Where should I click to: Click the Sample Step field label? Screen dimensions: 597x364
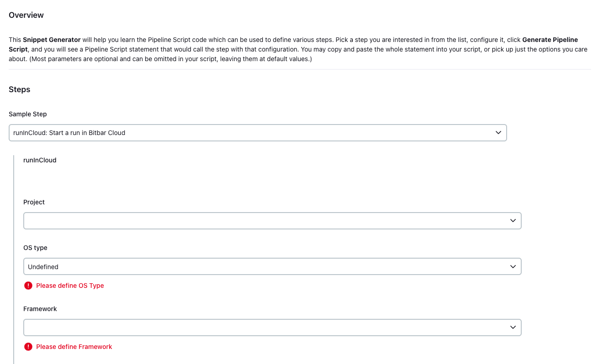28,114
